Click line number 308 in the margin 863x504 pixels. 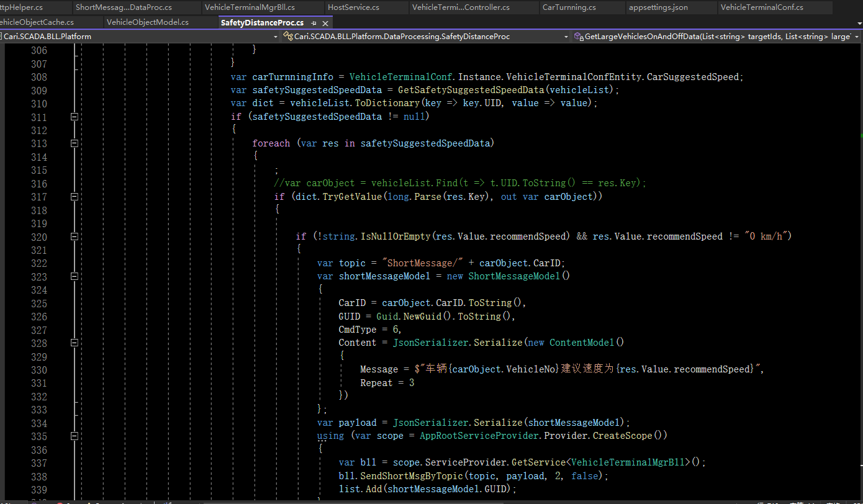(x=38, y=77)
